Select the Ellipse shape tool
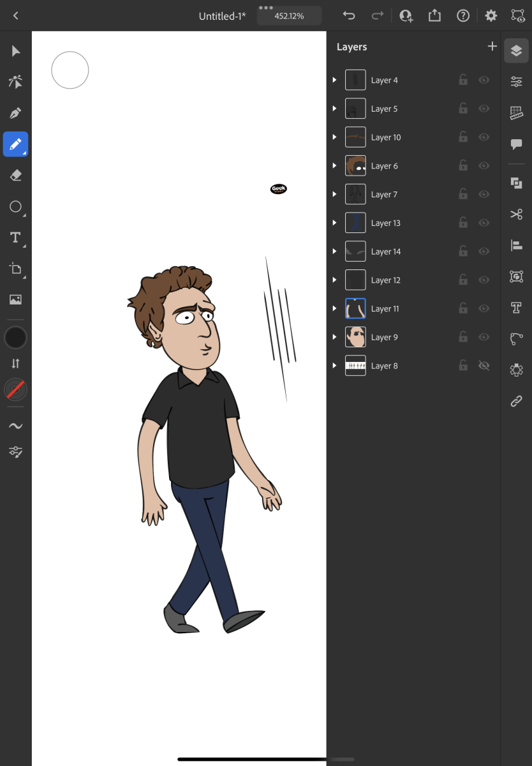This screenshot has height=766, width=532. [16, 207]
